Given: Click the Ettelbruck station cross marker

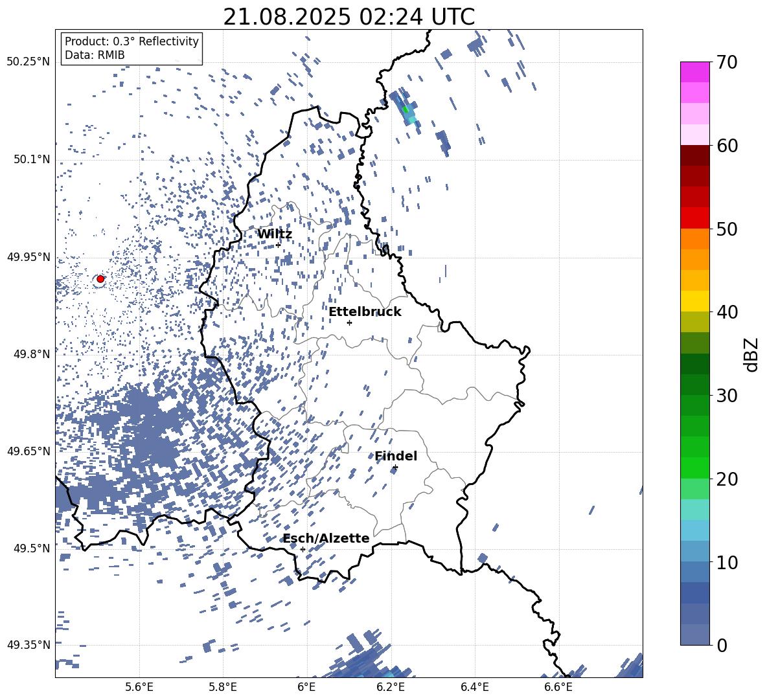Looking at the screenshot, I should [x=349, y=322].
